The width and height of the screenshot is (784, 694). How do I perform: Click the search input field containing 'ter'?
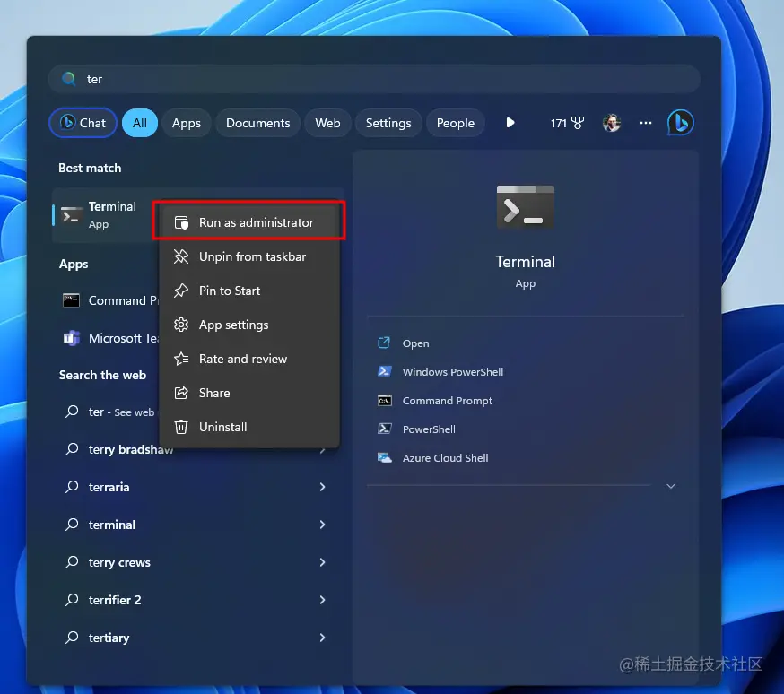[374, 79]
